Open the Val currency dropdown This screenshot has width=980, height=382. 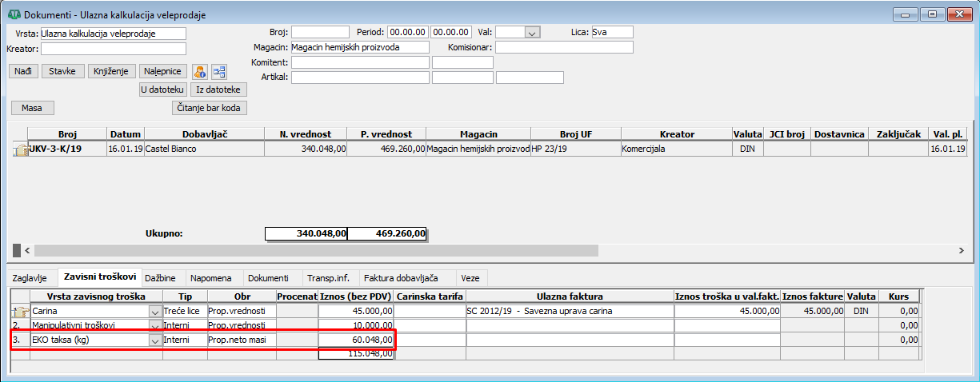pyautogui.click(x=533, y=32)
